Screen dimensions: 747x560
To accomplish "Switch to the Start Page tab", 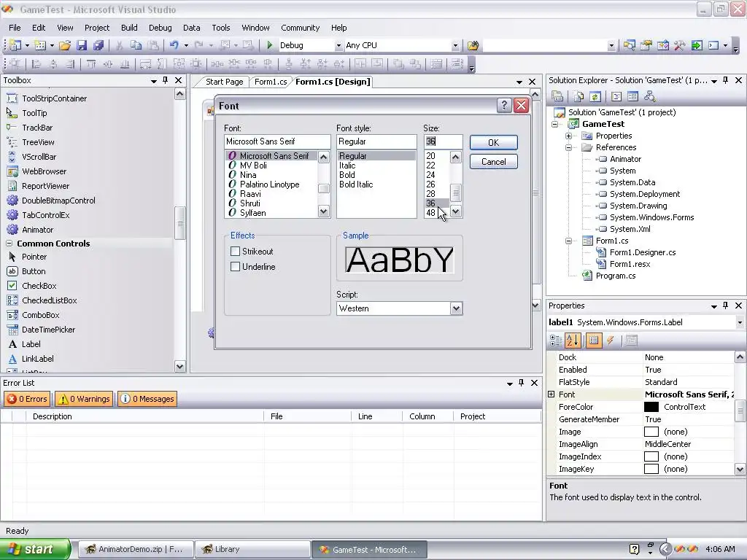I will click(x=224, y=82).
